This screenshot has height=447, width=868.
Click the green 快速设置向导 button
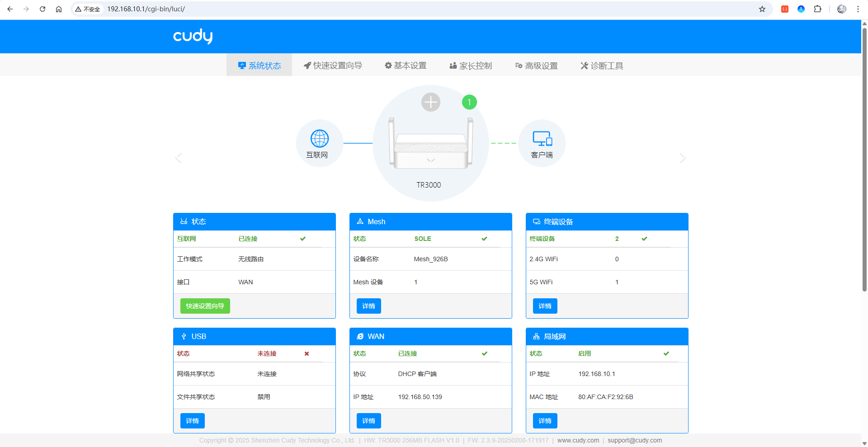[205, 306]
